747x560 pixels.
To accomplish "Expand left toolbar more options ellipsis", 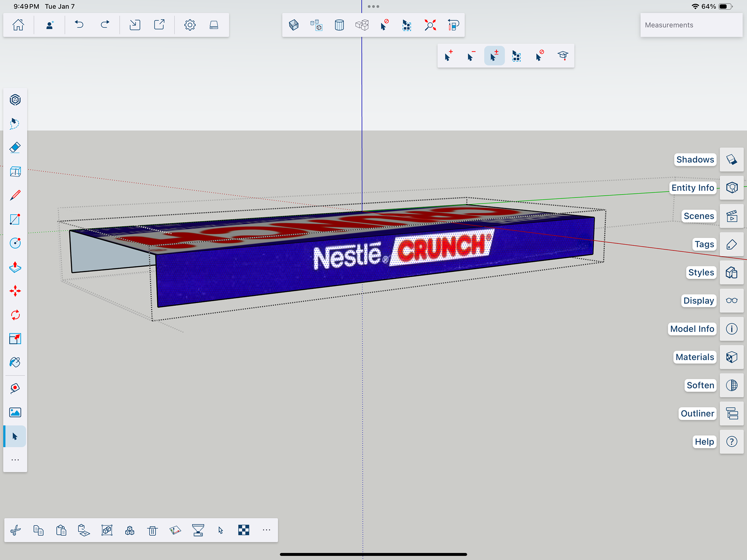I will [x=15, y=460].
